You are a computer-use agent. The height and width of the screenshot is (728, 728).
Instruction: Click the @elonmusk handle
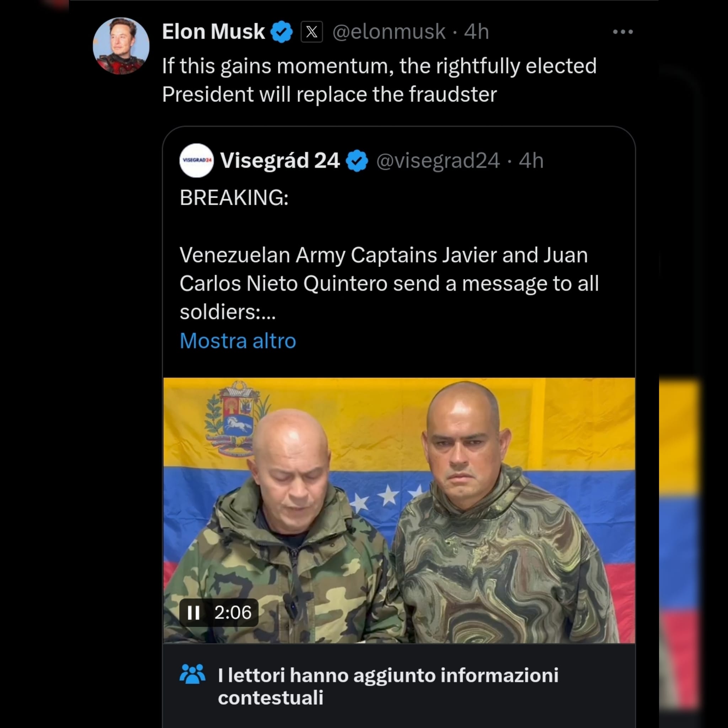[x=389, y=32]
